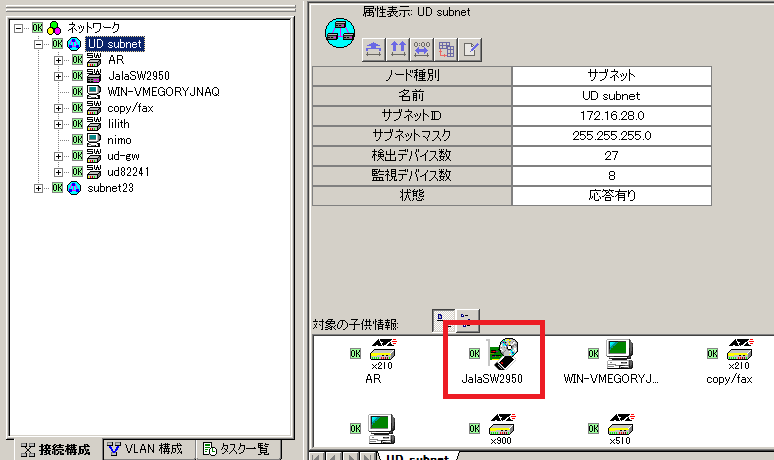
Task: Select the x510 switch device icon
Action: pos(621,429)
